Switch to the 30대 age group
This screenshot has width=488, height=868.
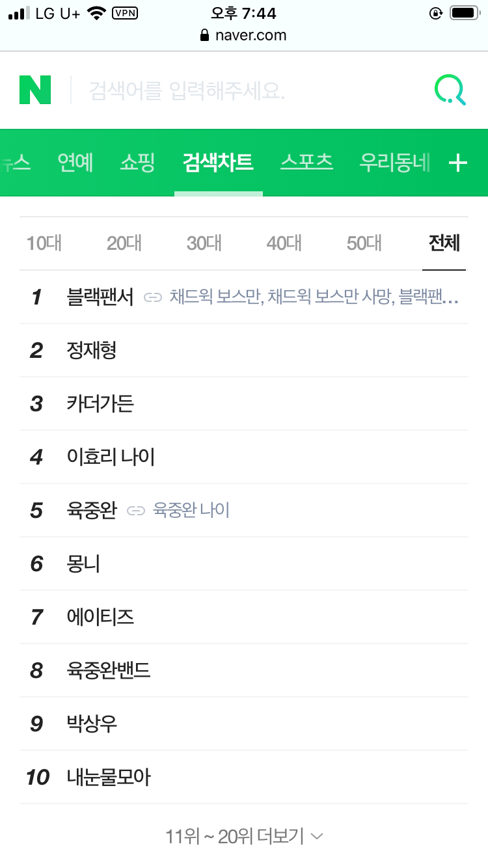(204, 243)
